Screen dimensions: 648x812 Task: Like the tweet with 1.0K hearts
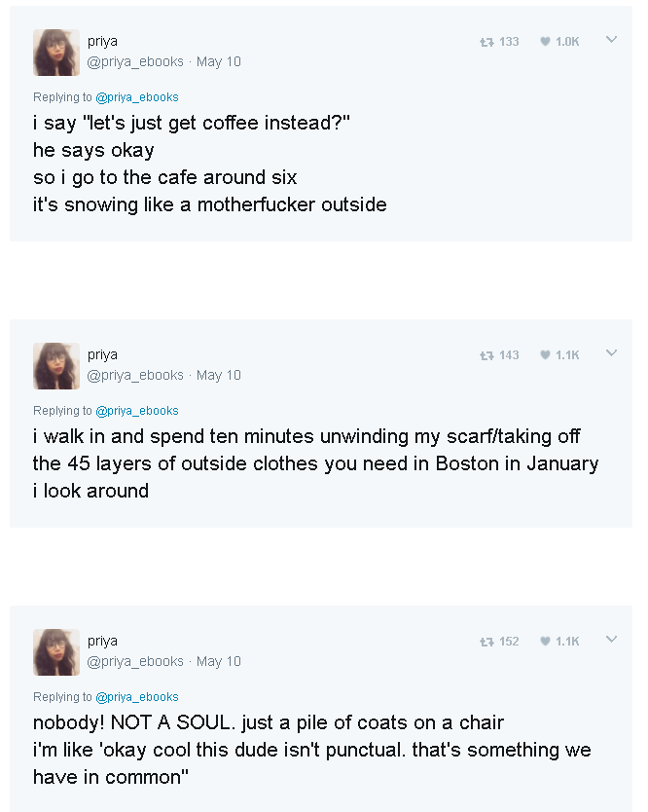559,42
